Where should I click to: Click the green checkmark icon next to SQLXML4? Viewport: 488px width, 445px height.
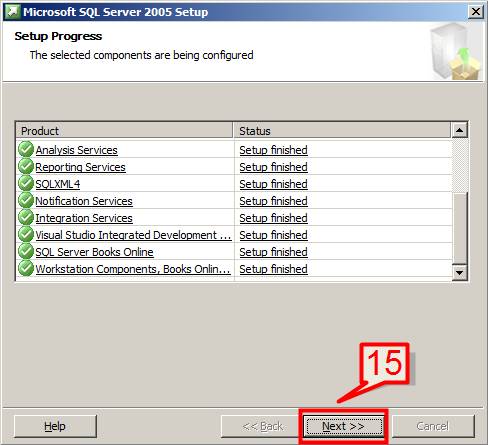click(26, 183)
